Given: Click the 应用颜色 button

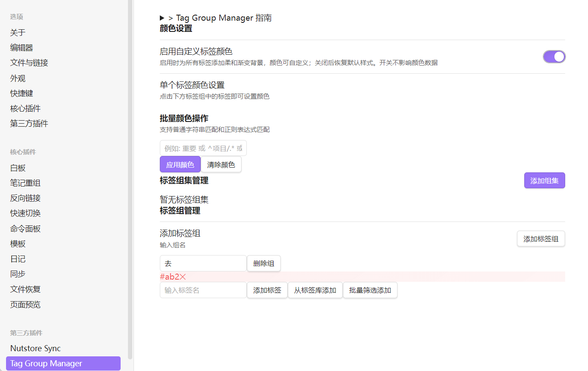Looking at the screenshot, I should (x=180, y=165).
